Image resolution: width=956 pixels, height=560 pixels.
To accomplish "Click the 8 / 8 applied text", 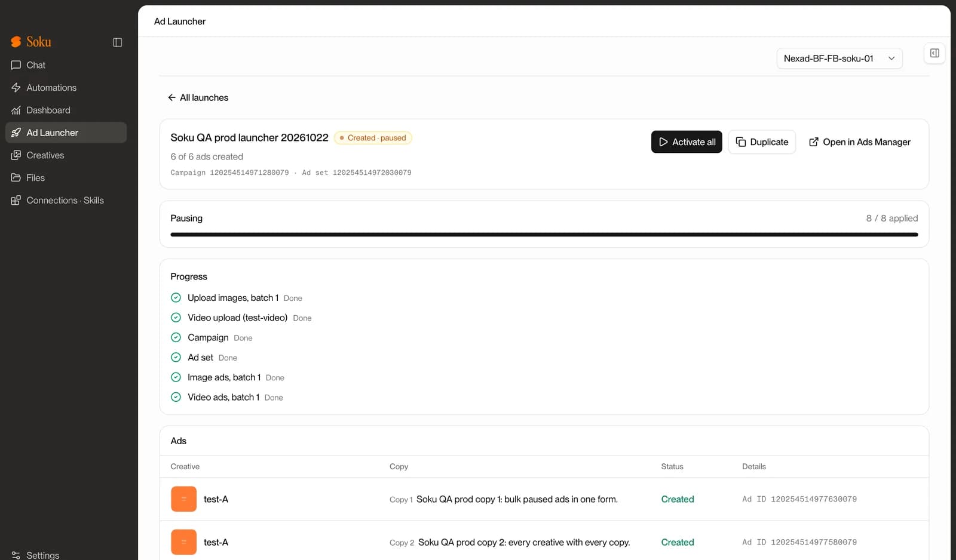I will click(892, 219).
